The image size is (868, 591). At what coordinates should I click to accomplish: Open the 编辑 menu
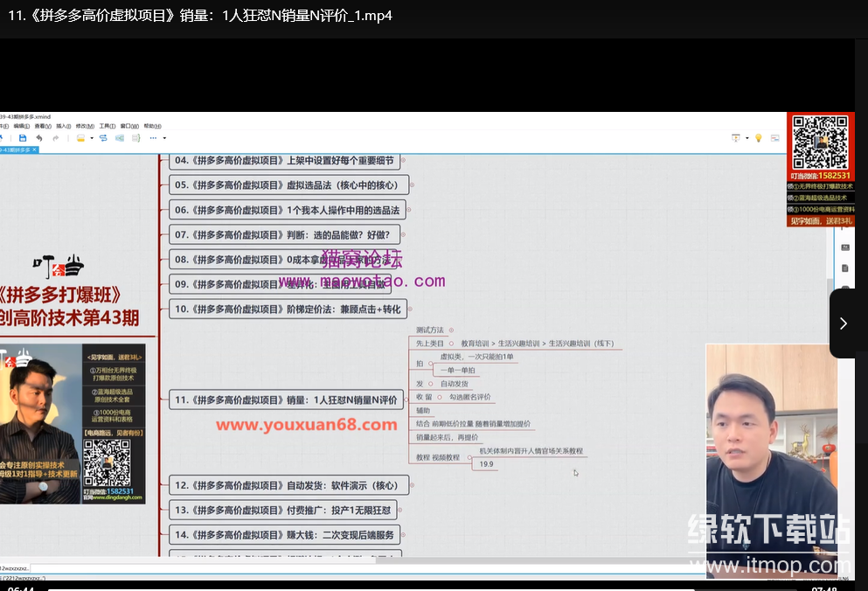tap(22, 126)
